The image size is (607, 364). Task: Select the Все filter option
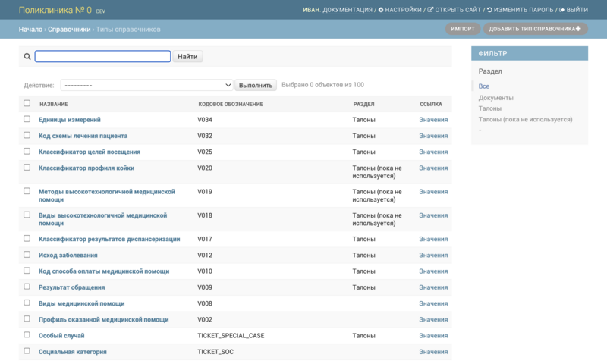tap(483, 86)
